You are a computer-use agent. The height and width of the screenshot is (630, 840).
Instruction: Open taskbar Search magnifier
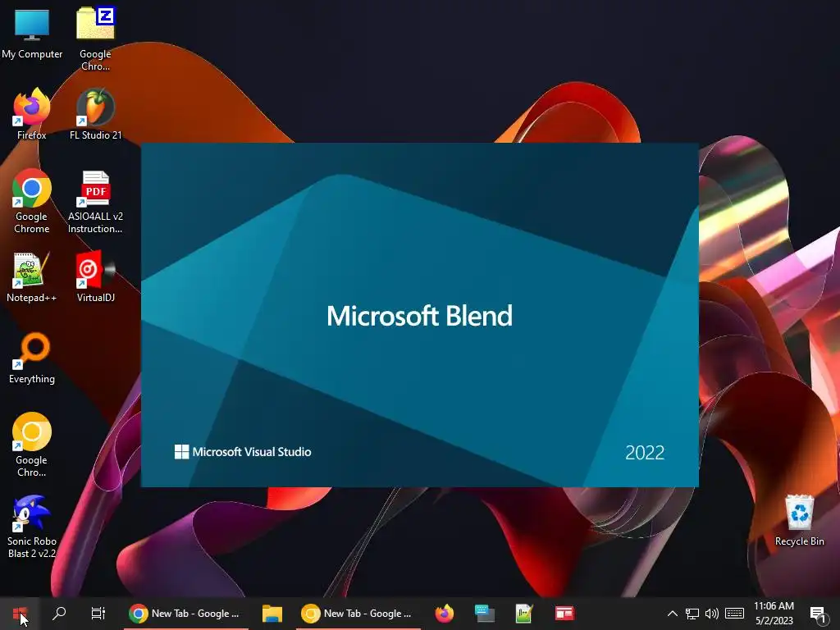tap(59, 614)
